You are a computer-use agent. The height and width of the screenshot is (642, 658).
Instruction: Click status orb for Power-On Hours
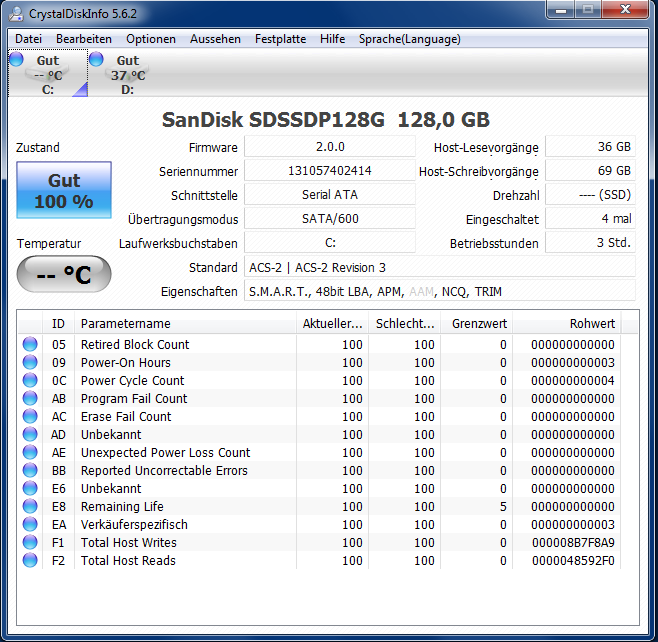point(30,362)
